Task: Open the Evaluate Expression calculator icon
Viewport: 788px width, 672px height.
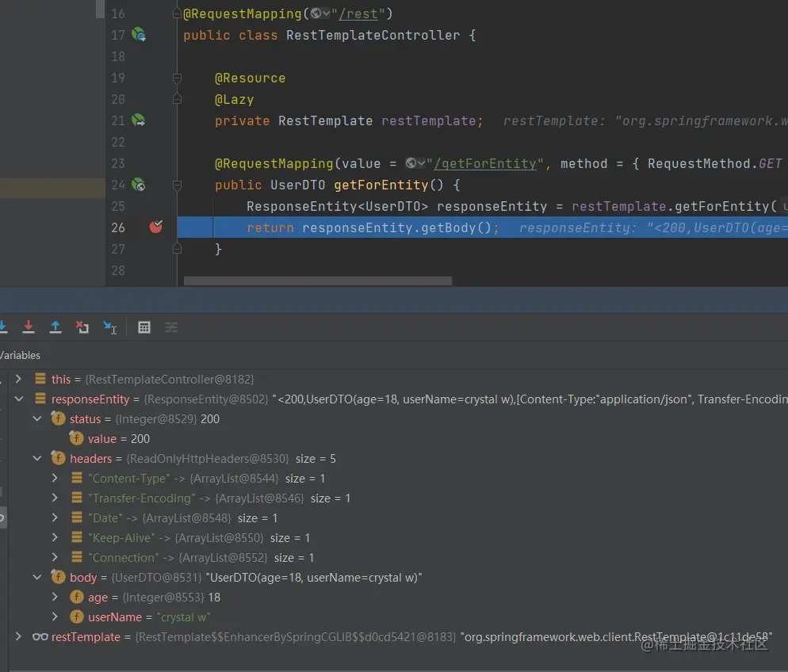Action: click(144, 327)
